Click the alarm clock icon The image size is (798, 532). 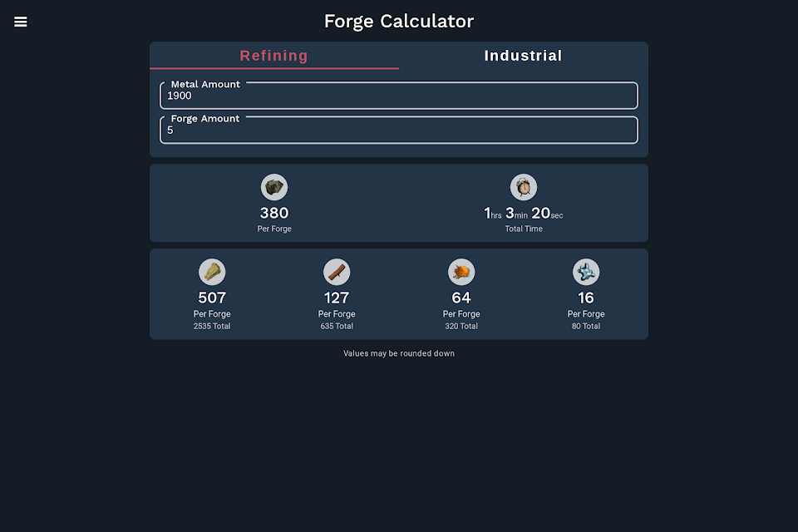point(524,187)
